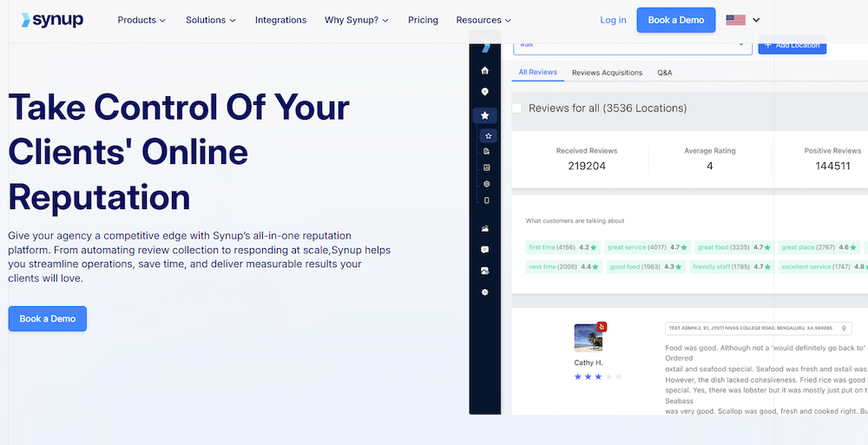Screen dimensions: 868x445
Task: Open the Solutions dropdown in navigation
Action: [210, 20]
